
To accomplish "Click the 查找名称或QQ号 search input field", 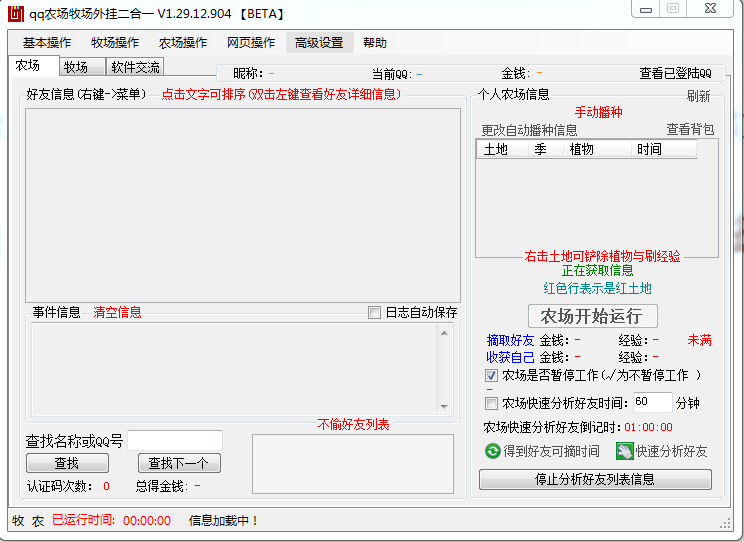I will click(x=175, y=441).
